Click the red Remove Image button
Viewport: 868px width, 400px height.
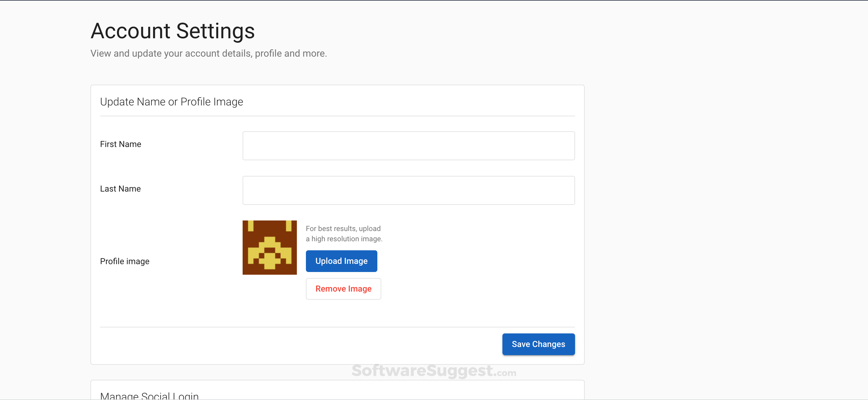coord(343,289)
